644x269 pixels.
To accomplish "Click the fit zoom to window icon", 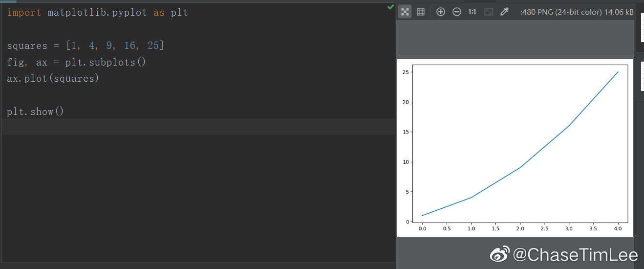I will coord(489,12).
